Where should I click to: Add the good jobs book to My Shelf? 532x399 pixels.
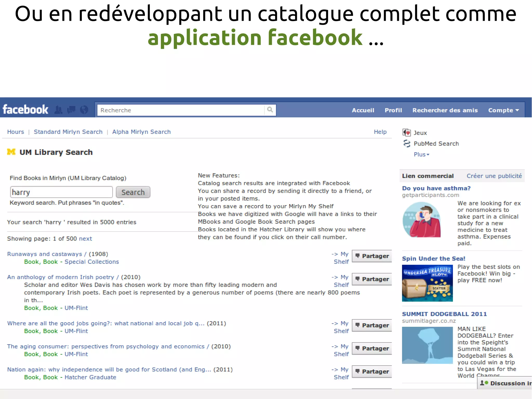pos(341,327)
